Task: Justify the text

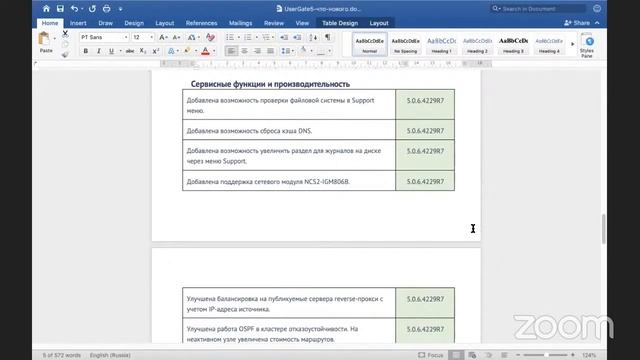Action: pos(270,51)
